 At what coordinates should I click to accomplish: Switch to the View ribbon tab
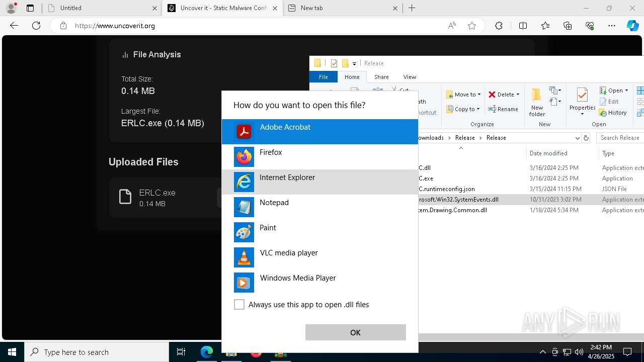pos(410,77)
